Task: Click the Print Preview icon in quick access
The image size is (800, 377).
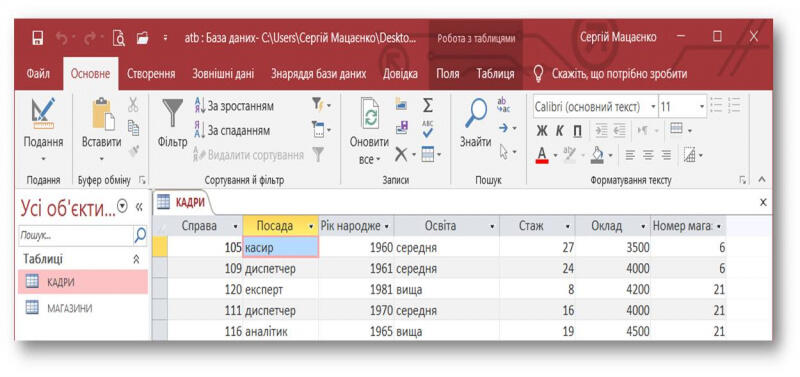Action: 118,38
